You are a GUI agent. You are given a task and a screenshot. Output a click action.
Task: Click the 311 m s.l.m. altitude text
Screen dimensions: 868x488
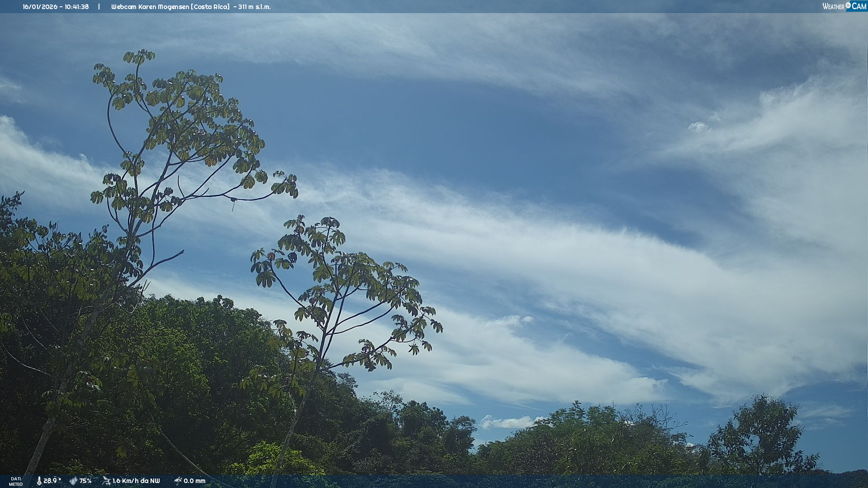click(x=254, y=7)
